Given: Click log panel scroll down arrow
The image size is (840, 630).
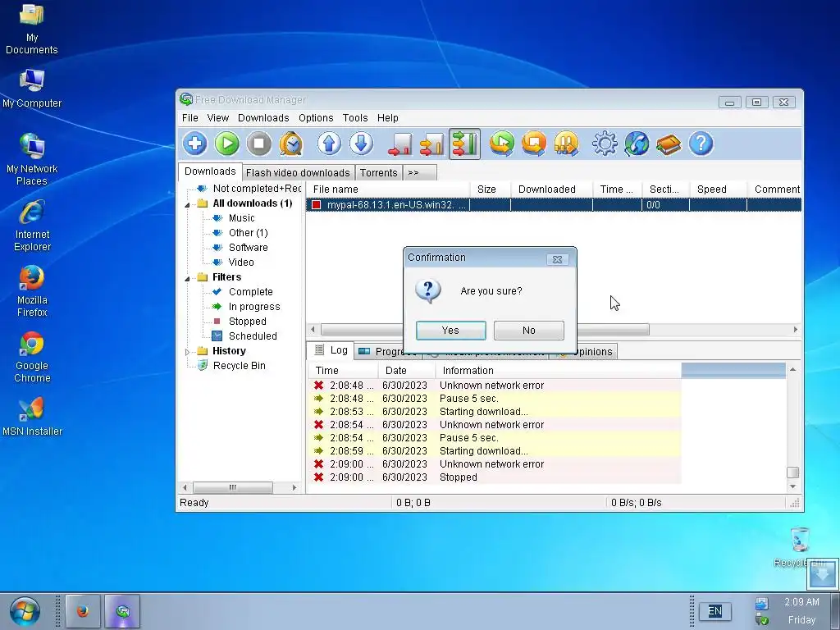Looking at the screenshot, I should (x=793, y=486).
